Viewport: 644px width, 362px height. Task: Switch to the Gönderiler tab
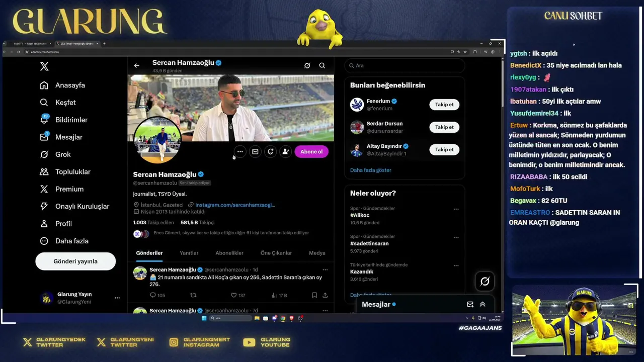pyautogui.click(x=149, y=253)
